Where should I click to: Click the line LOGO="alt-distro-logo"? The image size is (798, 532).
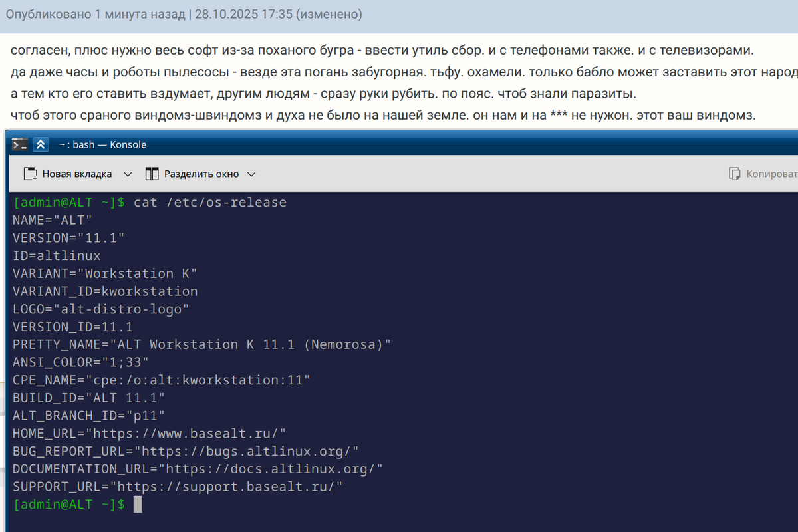coord(101,309)
